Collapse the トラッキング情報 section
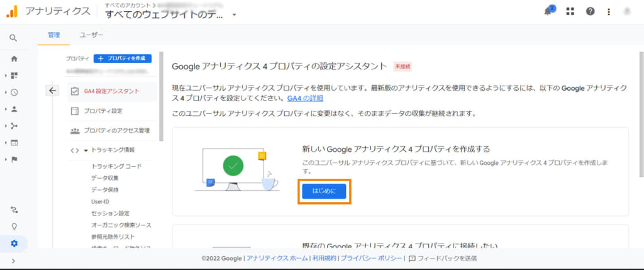 pos(86,150)
